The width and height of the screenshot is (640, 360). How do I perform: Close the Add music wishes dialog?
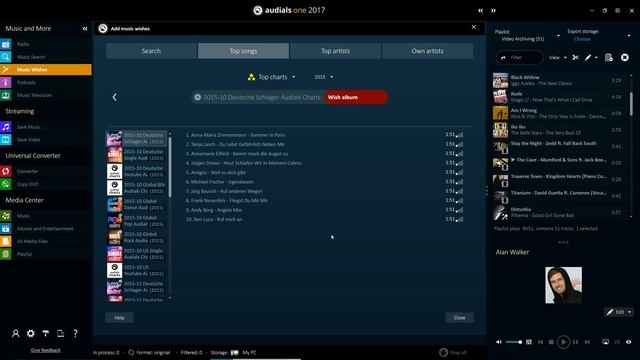[x=474, y=27]
